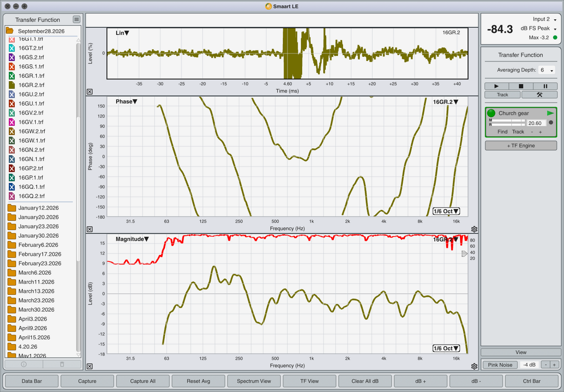Open the wrench and screwdriver settings icon

pos(539,94)
